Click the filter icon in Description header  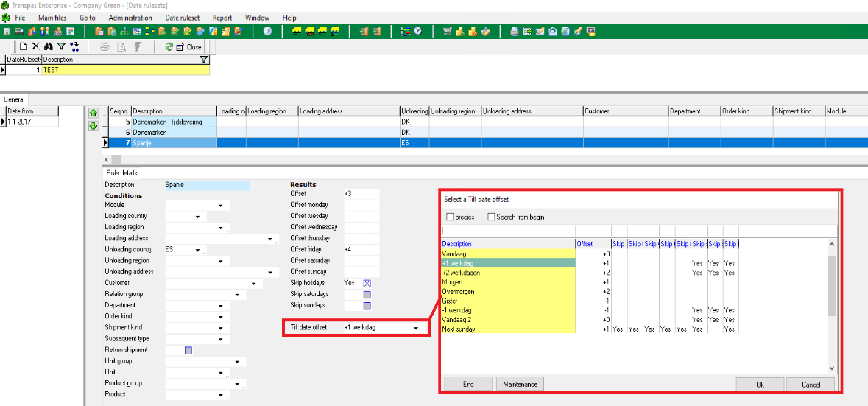(204, 60)
